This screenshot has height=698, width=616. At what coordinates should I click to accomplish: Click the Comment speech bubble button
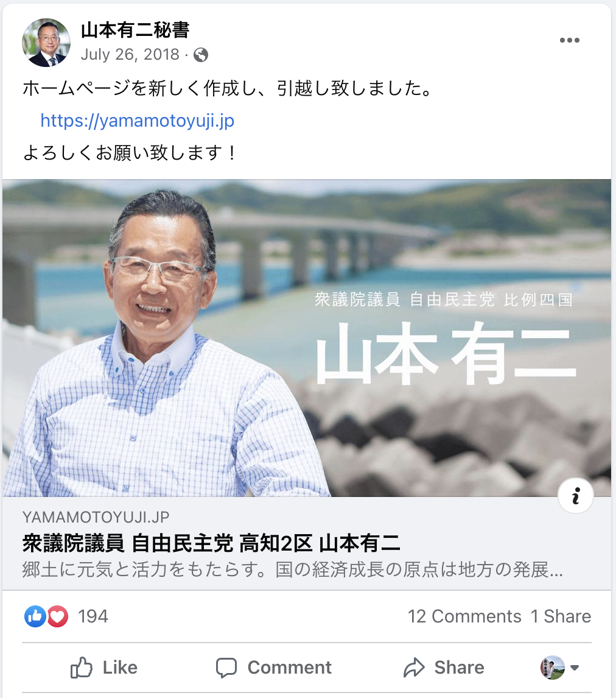click(273, 668)
